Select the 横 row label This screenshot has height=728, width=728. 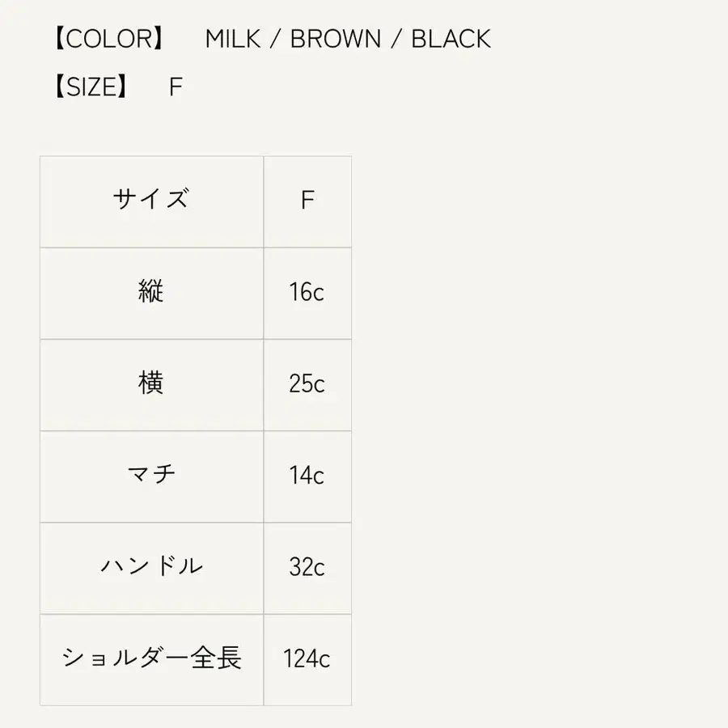[x=151, y=383]
